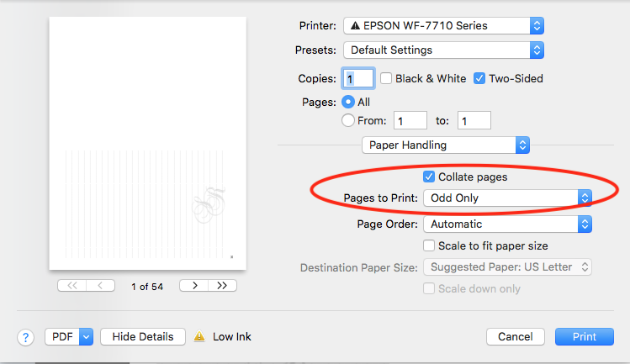
Task: Select the From page range radio button
Action: coord(348,120)
